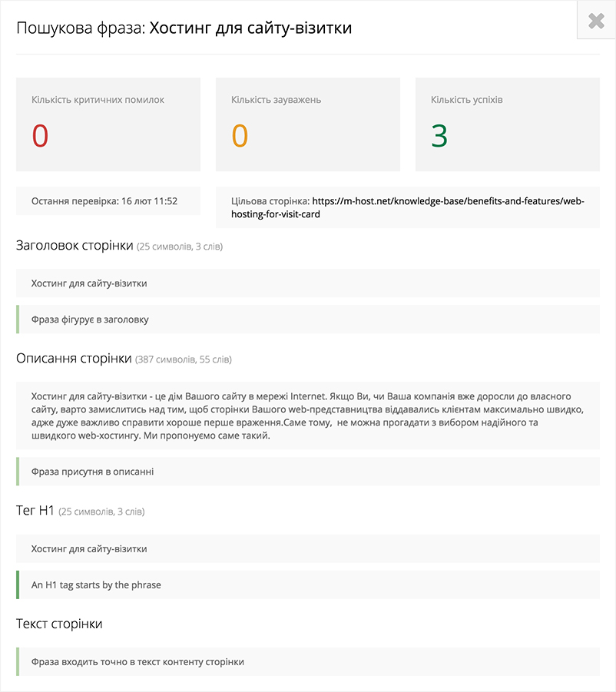Click 'Фраза присутня в описанні' success message
The height and width of the screenshot is (692, 616).
[x=92, y=472]
